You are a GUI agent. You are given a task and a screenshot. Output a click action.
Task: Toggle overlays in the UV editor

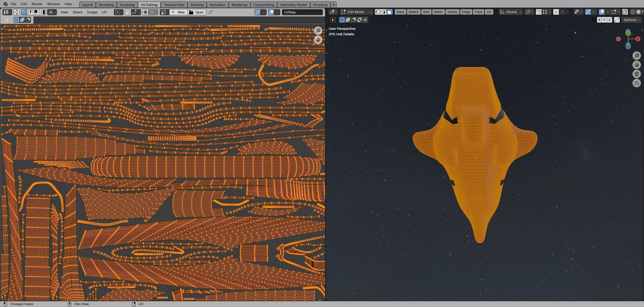[x=271, y=12]
